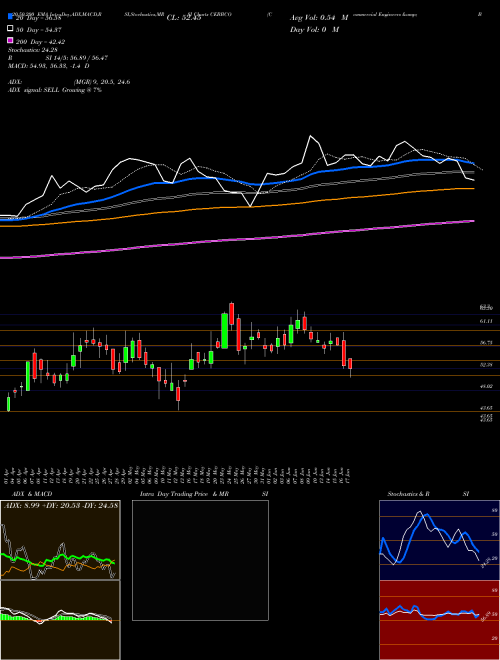This screenshot has height=660, width=500.
Task: Click the 'ADX: 8.99 +DY: 20.53 -DY: 24.58' header
Action: pos(61,505)
